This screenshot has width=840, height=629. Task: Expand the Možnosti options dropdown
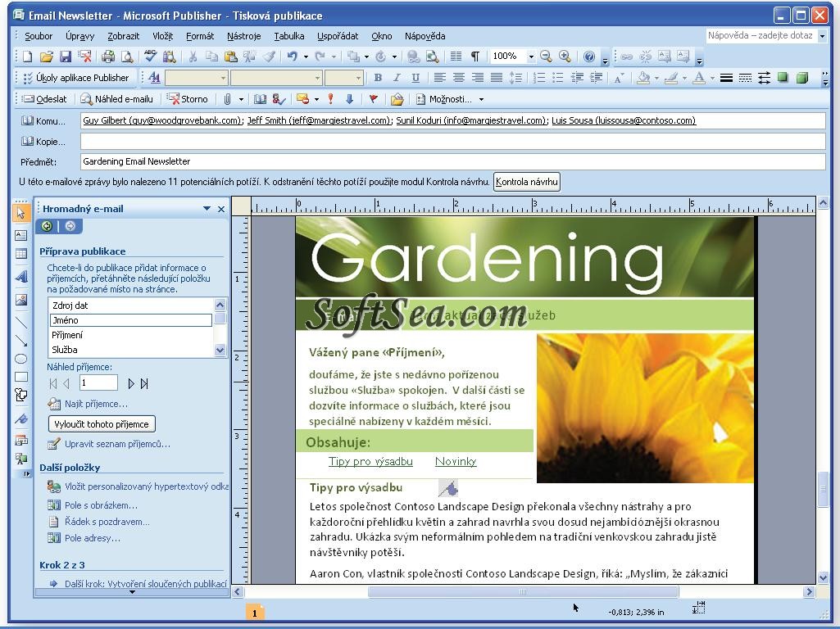coord(481,99)
